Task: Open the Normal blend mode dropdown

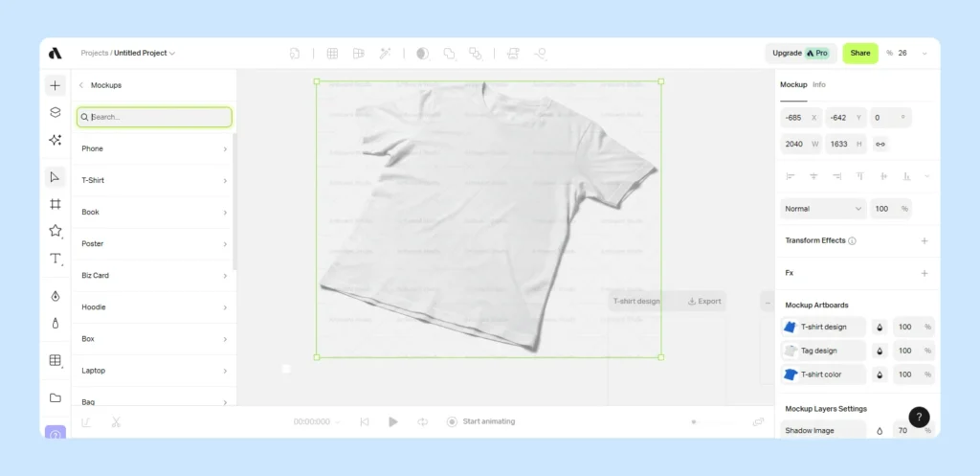Action: (x=823, y=209)
